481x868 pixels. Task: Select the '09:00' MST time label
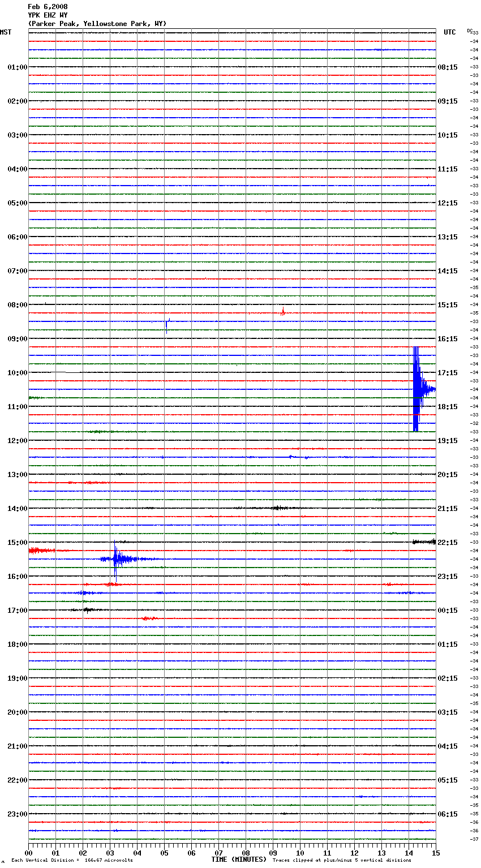[x=18, y=339]
